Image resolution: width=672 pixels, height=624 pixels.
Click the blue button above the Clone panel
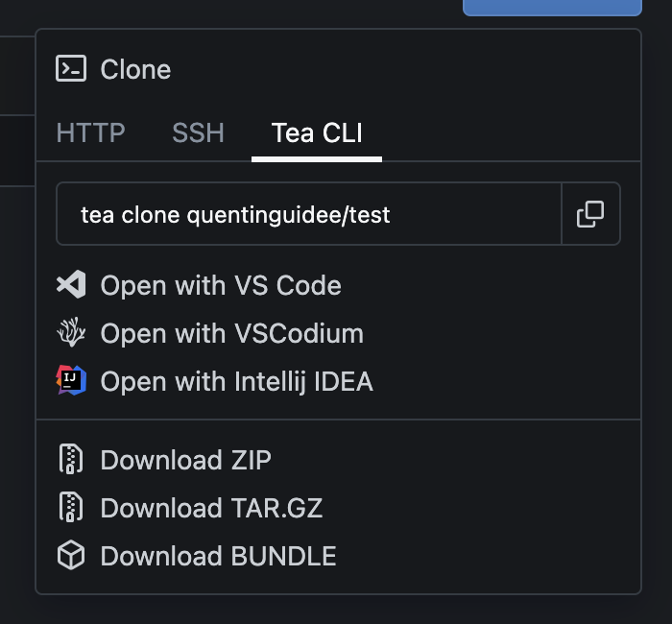(x=552, y=8)
